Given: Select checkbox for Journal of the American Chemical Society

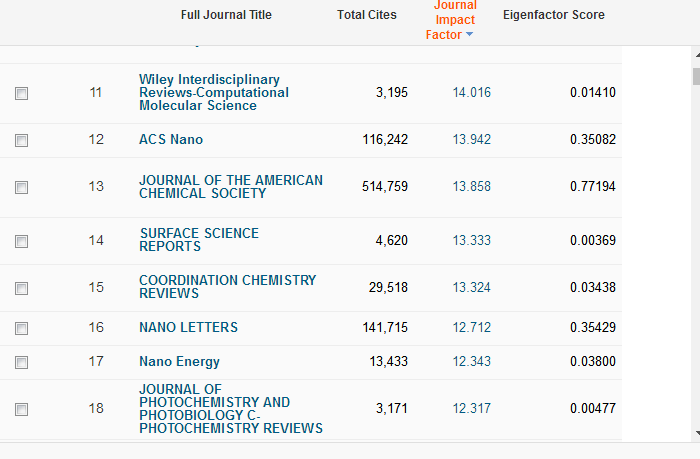Looking at the screenshot, I should (22, 187).
